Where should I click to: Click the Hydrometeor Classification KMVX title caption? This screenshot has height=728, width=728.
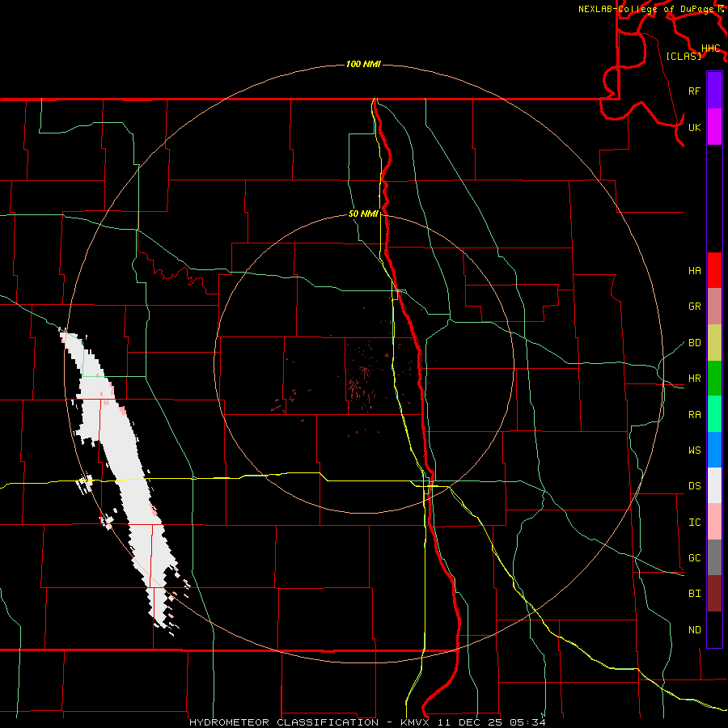point(367,722)
